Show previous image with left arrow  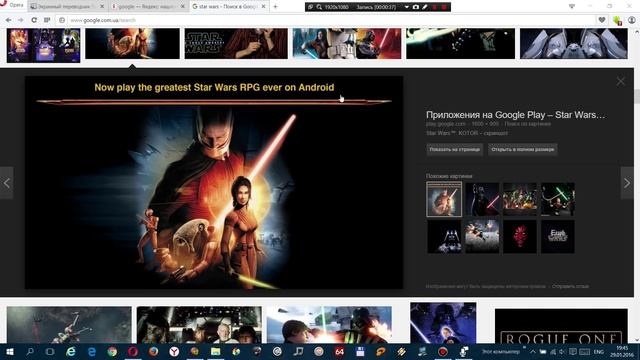7,183
